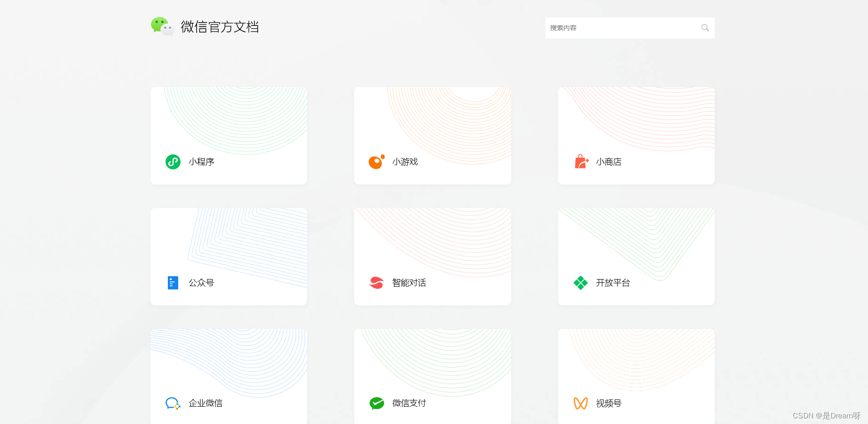Click the 智能对话 red fish icon
Viewport: 868px width, 424px height.
tap(376, 282)
